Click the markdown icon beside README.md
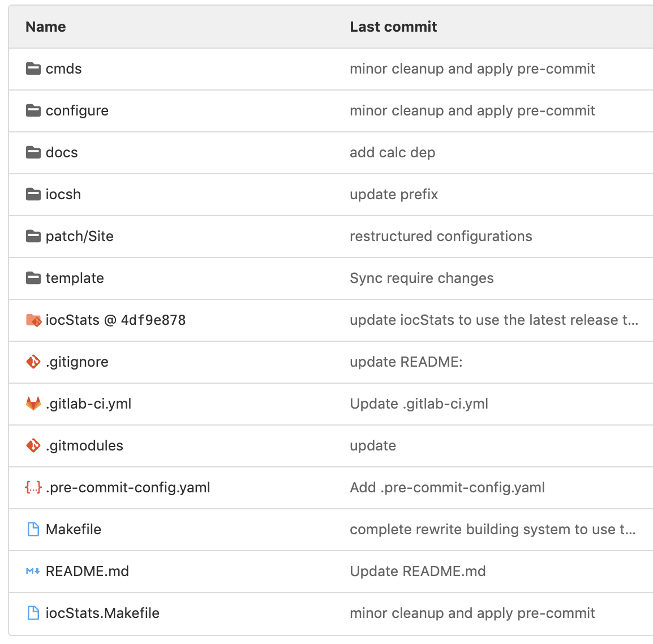This screenshot has width=653, height=644. click(33, 572)
